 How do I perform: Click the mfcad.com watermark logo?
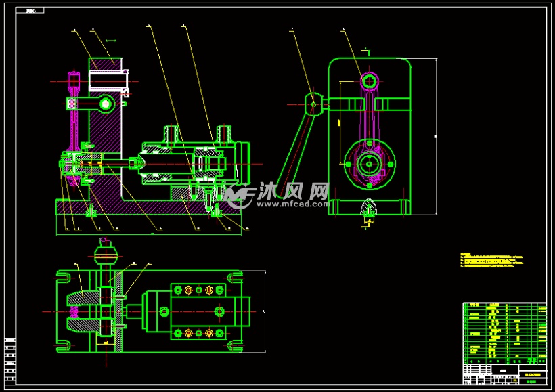(277, 195)
